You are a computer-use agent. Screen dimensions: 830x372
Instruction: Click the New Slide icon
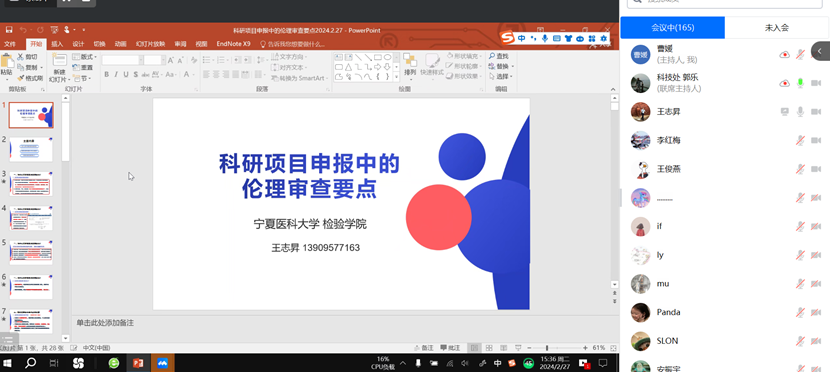click(x=59, y=68)
